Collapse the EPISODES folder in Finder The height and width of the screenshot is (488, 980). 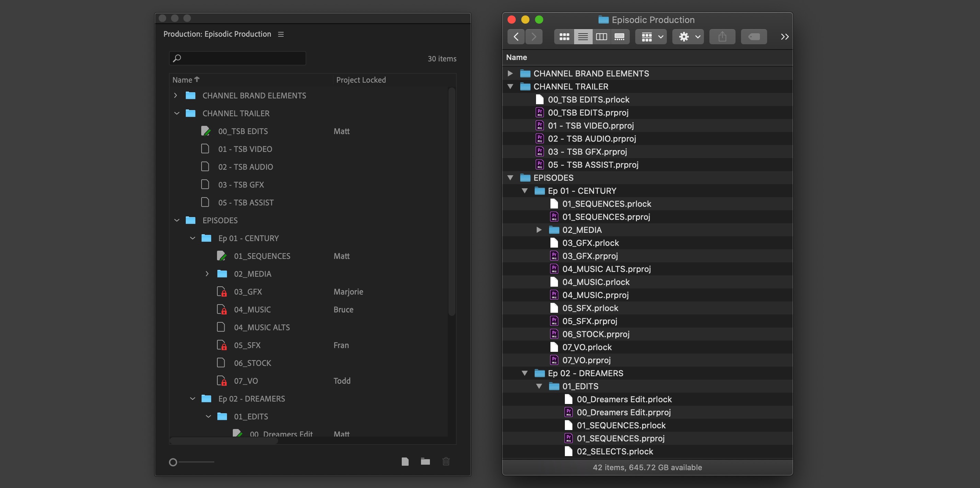(510, 178)
